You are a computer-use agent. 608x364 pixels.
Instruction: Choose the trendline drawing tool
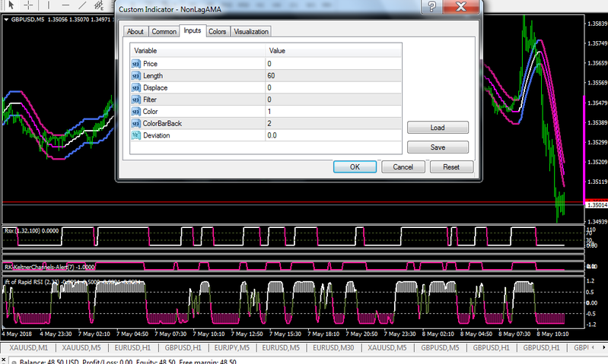[x=81, y=5]
